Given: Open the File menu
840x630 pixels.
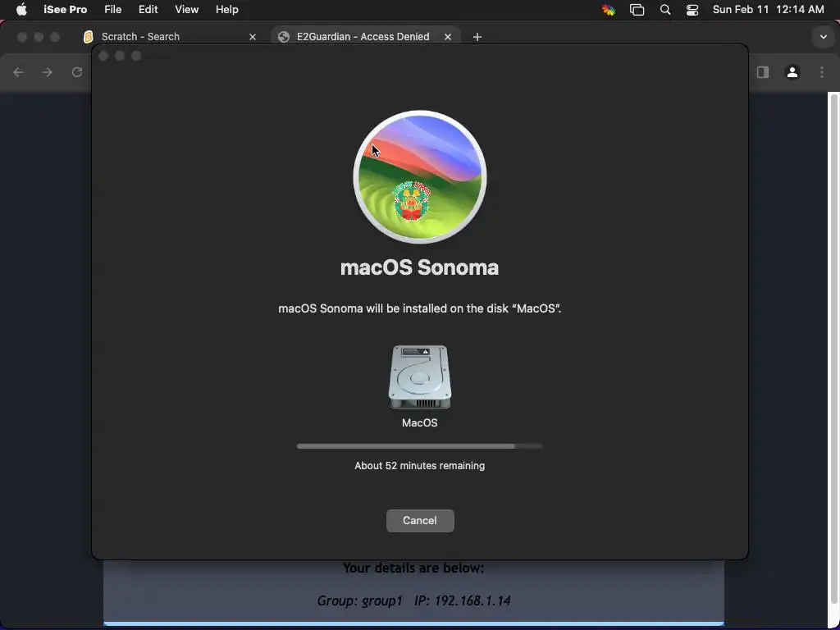Looking at the screenshot, I should point(112,10).
